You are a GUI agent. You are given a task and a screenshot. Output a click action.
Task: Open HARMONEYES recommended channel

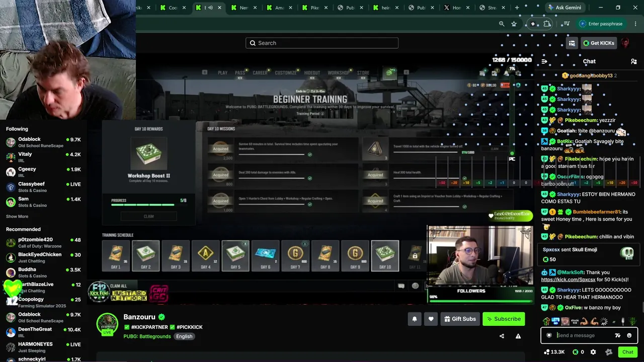43,347
